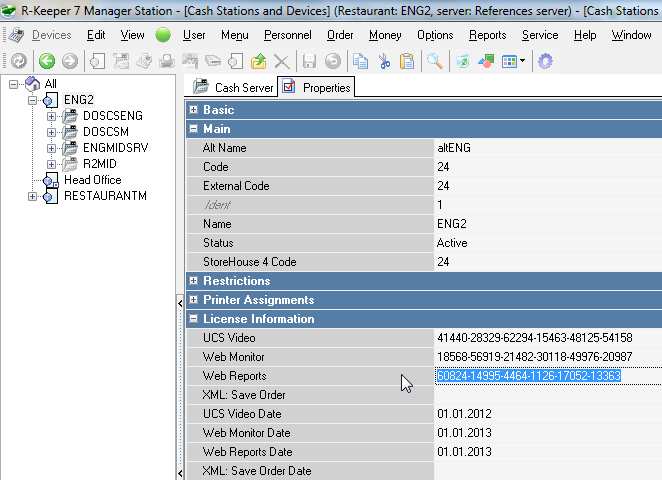Click the grey forward arrow icon
This screenshot has width=662, height=480.
(x=70, y=61)
